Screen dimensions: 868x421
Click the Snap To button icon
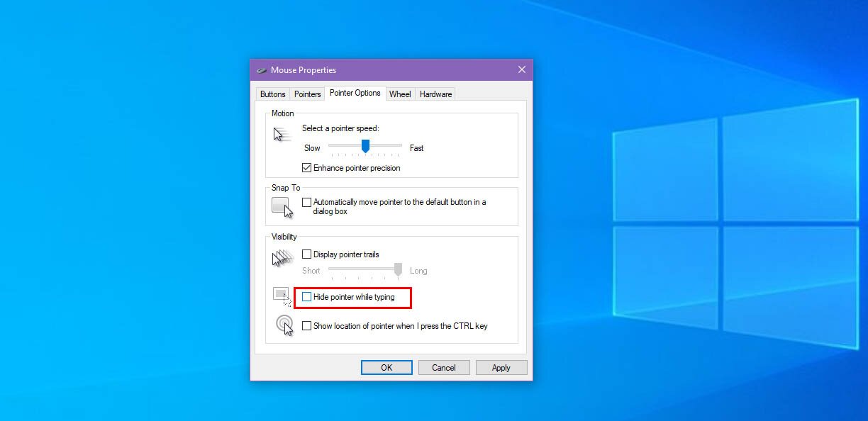[x=280, y=206]
